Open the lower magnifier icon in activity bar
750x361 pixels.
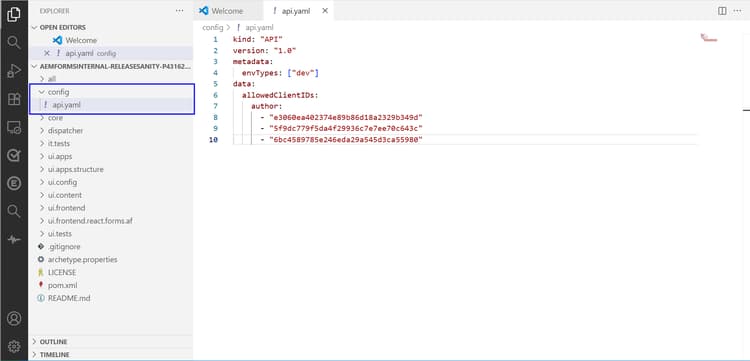click(x=14, y=211)
